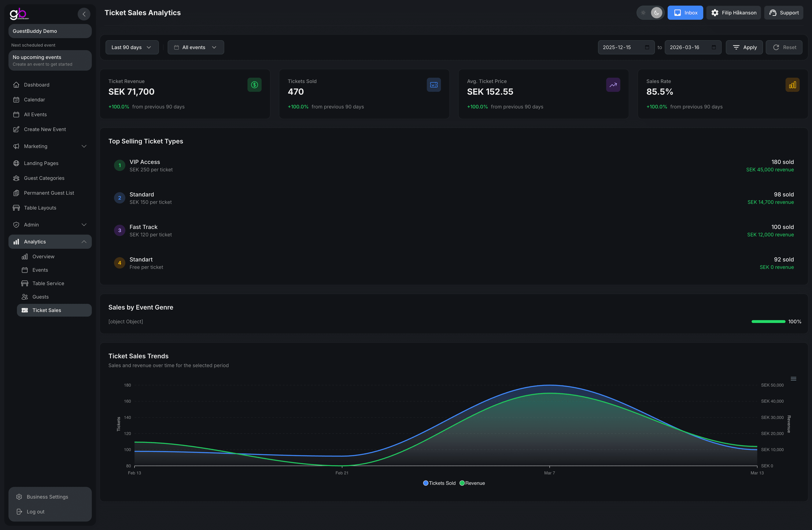Collapse the sidebar with the arrow toggle
The height and width of the screenshot is (530, 812).
coord(84,14)
